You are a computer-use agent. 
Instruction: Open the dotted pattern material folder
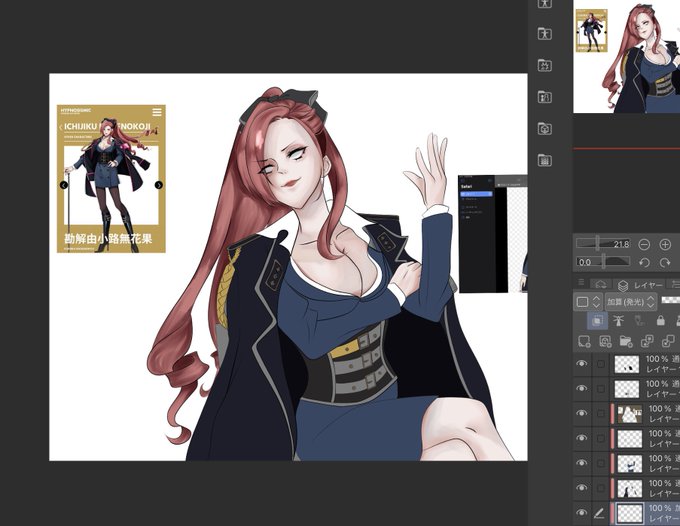pos(545,65)
